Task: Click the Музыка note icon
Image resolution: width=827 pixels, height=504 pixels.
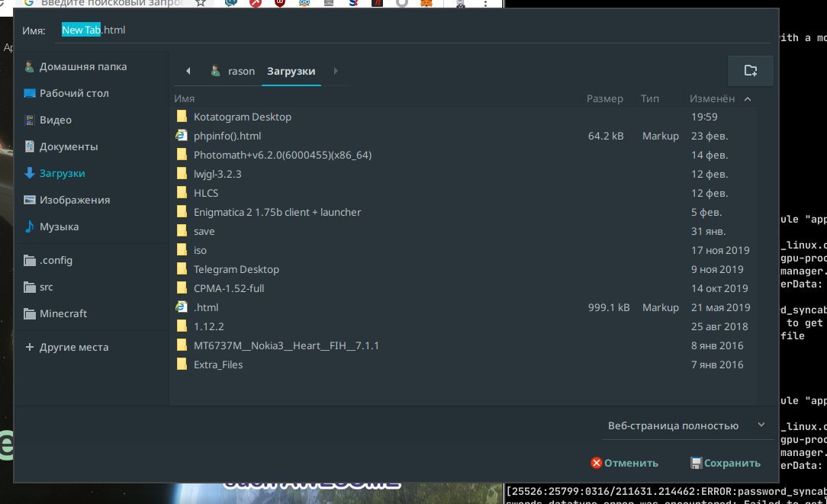Action: 30,226
